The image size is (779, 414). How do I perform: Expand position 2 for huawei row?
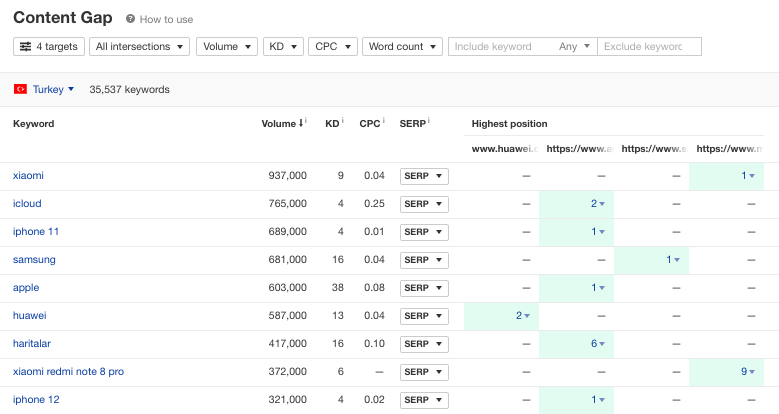[x=523, y=316]
